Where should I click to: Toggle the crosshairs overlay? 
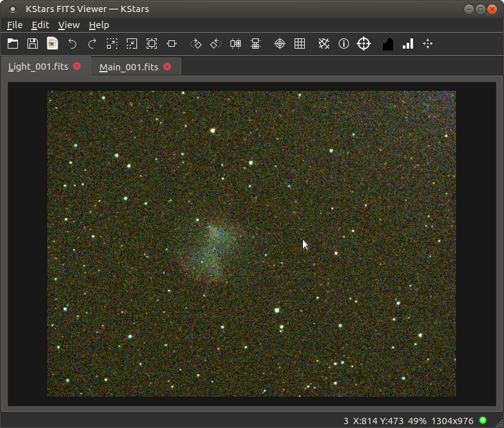280,44
